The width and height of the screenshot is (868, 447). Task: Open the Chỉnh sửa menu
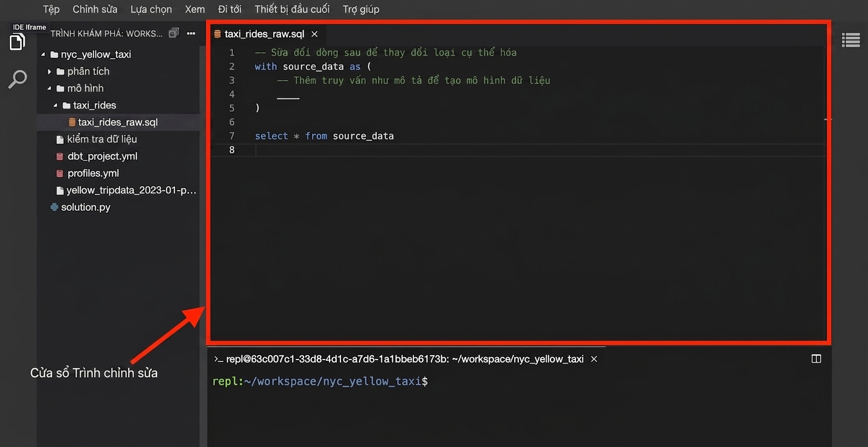coord(95,9)
